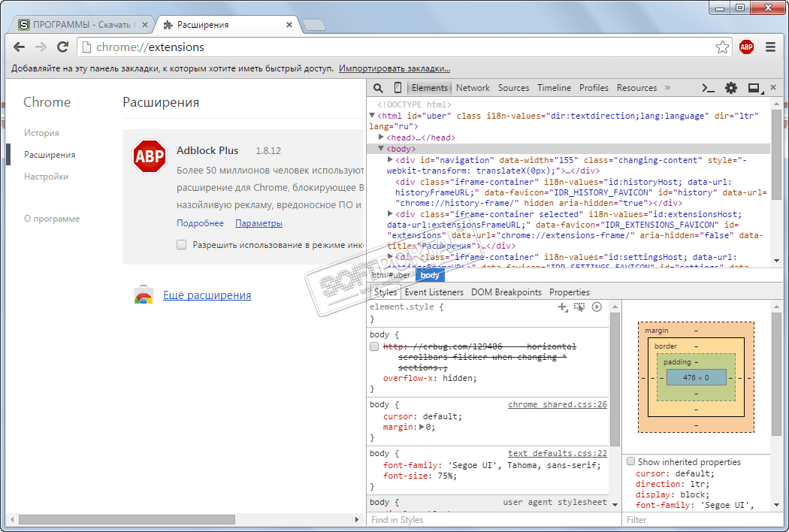The image size is (789, 532).
Task: Show the DevTools console drawer icon
Action: pyautogui.click(x=708, y=88)
